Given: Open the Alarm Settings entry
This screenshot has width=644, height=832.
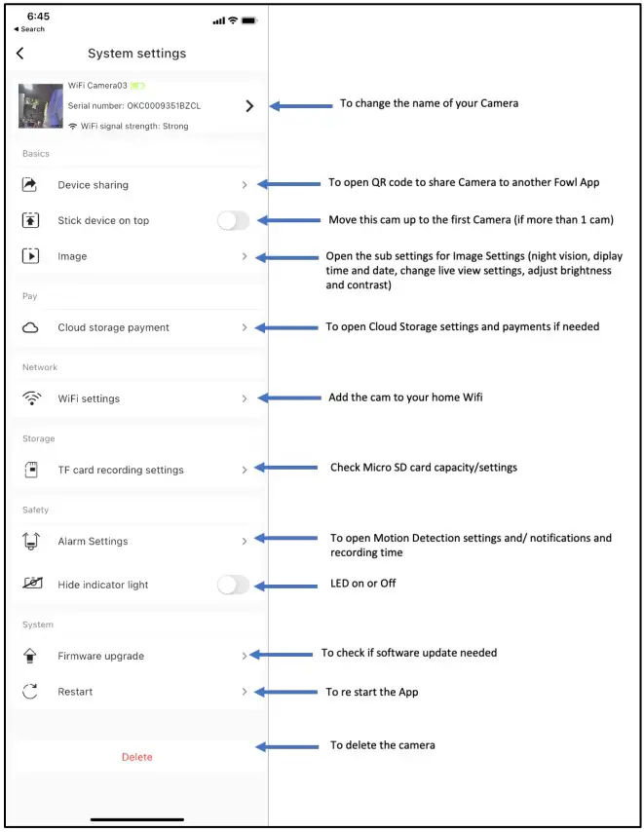Looking at the screenshot, I should (93, 541).
